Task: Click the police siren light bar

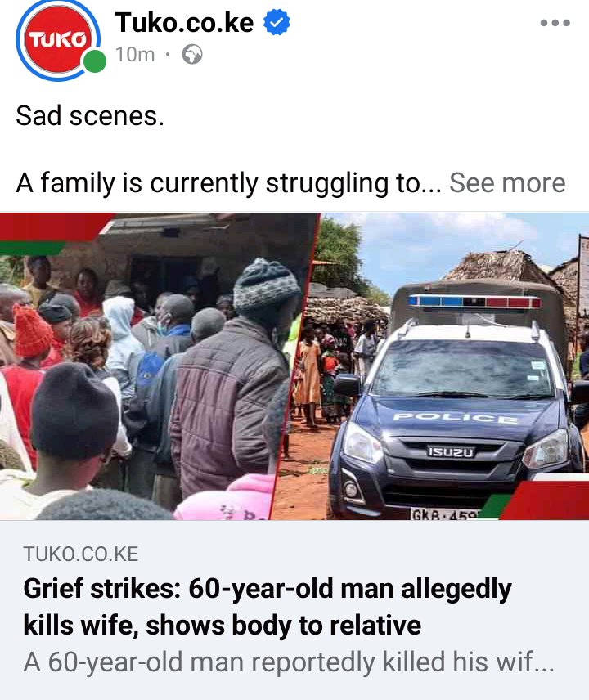Action: 474,301
